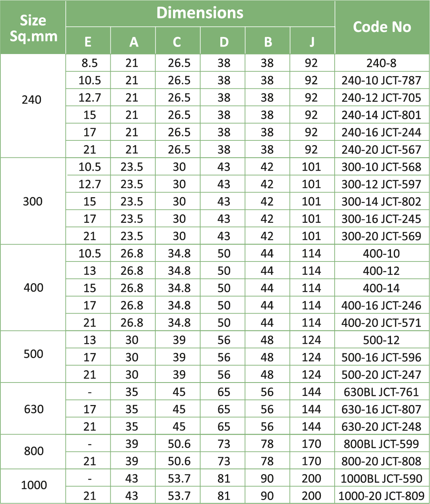Select the 300 size group cell
Viewport: 430px width, 504px height.
click(33, 202)
